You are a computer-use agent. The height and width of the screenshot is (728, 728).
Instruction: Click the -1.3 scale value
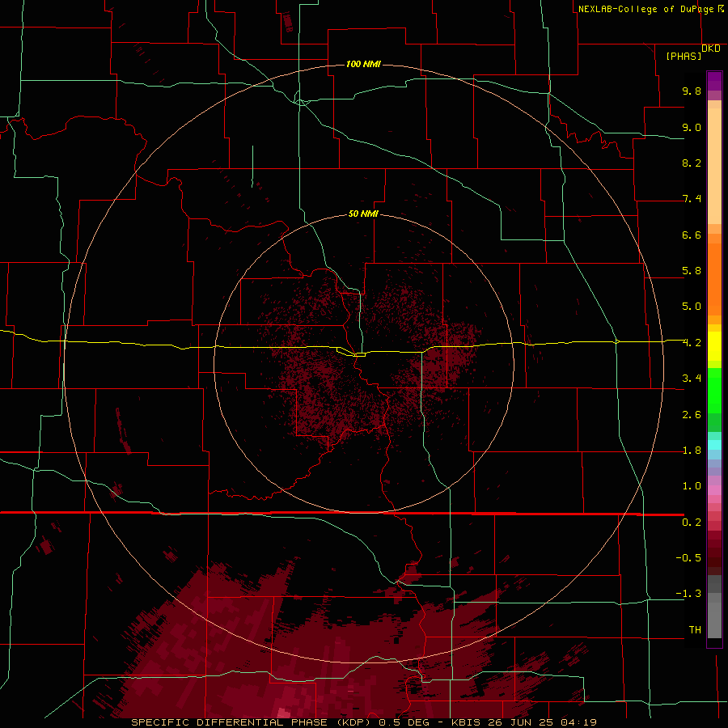[x=688, y=594]
